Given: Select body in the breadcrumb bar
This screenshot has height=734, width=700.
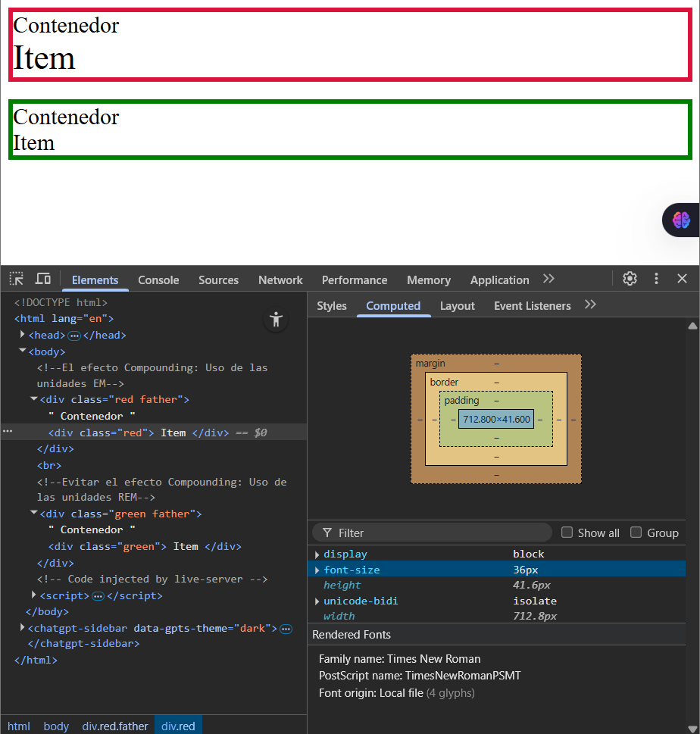Looking at the screenshot, I should pyautogui.click(x=56, y=726).
